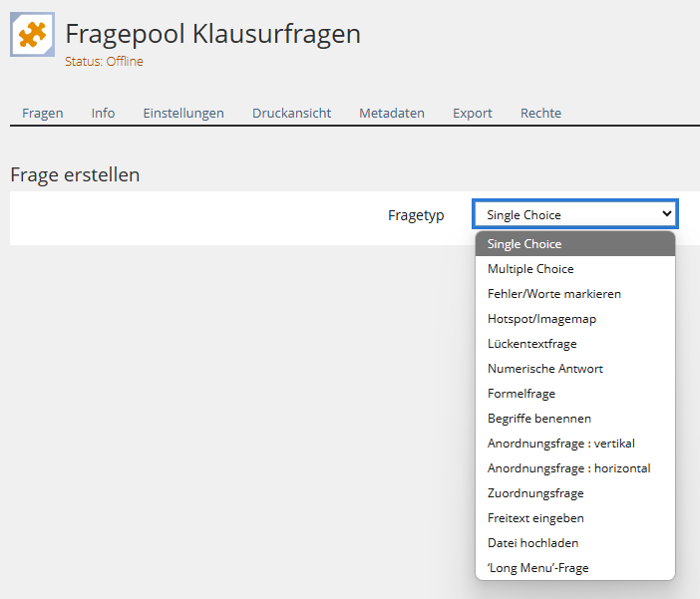Image resolution: width=700 pixels, height=599 pixels.
Task: Go to the Einstellungen tab
Action: coord(183,114)
